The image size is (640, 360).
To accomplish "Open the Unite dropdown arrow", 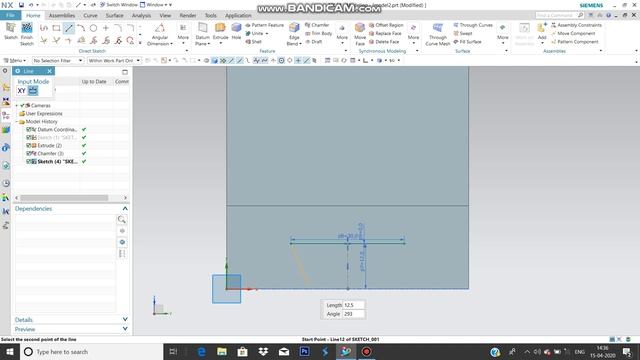I will click(x=267, y=33).
